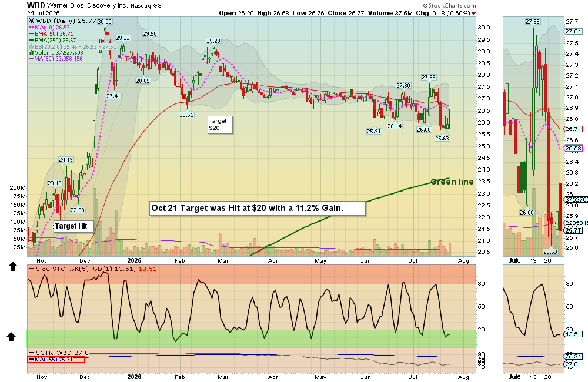588x382 pixels.
Task: Click the 29.33 price label
Action: pos(123,38)
